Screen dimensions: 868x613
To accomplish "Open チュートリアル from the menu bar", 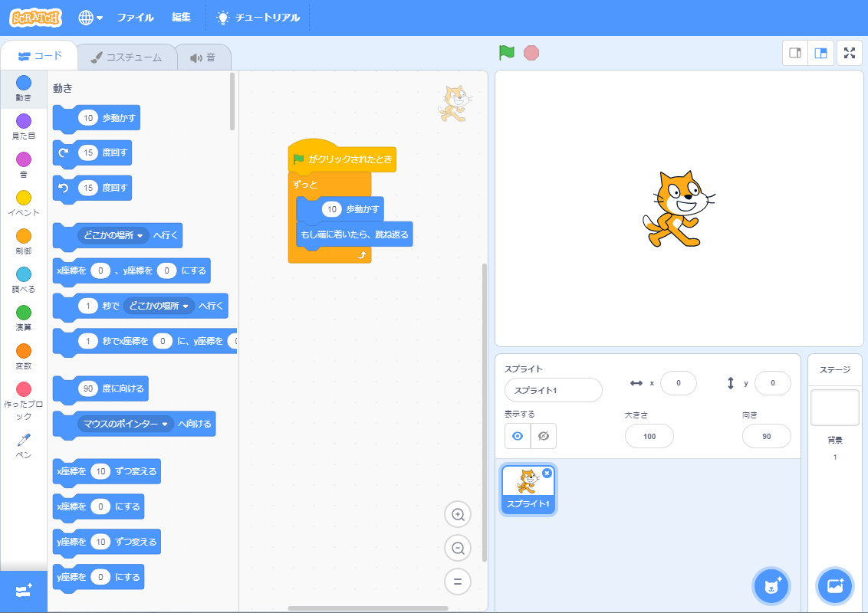I will click(x=258, y=18).
